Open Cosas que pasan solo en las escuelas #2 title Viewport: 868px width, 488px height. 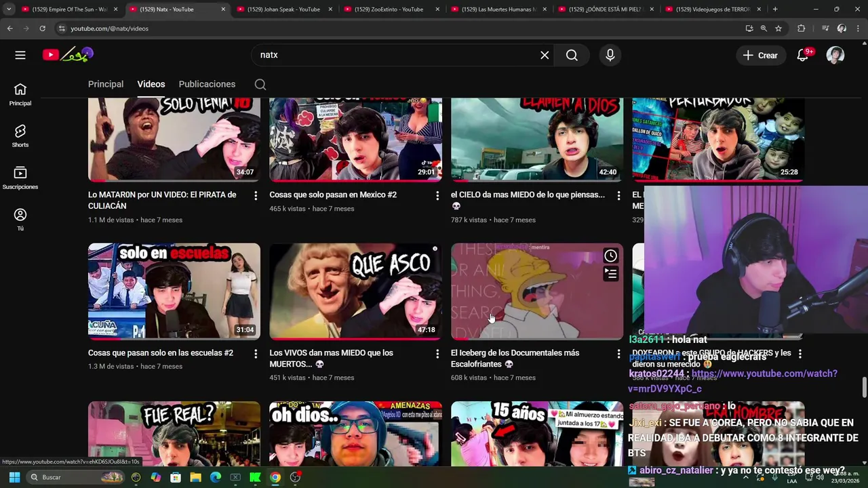pos(161,353)
